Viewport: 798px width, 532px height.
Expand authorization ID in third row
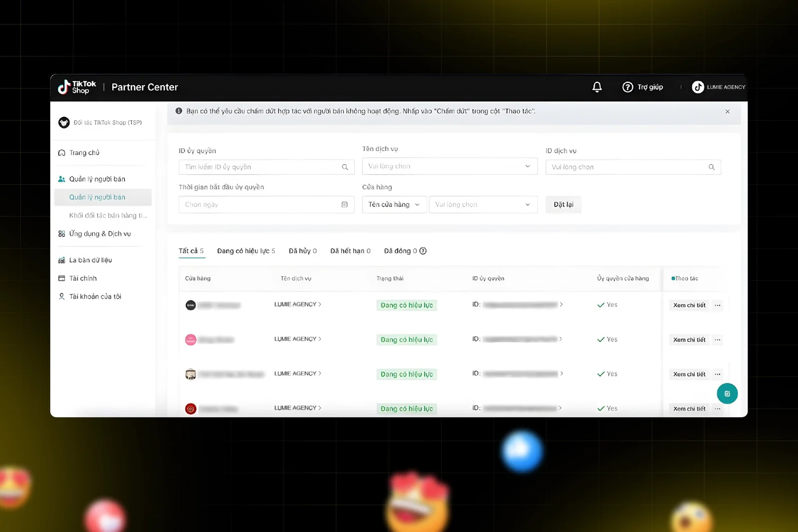(x=561, y=373)
